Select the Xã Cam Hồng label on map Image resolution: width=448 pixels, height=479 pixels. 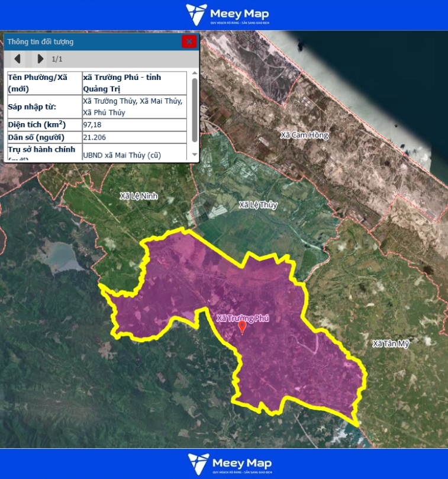pyautogui.click(x=304, y=135)
